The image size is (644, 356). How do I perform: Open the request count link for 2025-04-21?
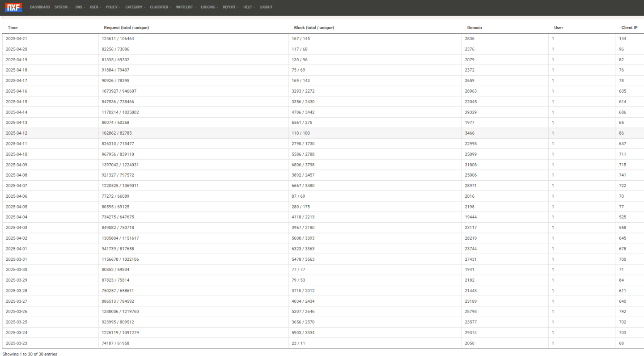[117, 38]
